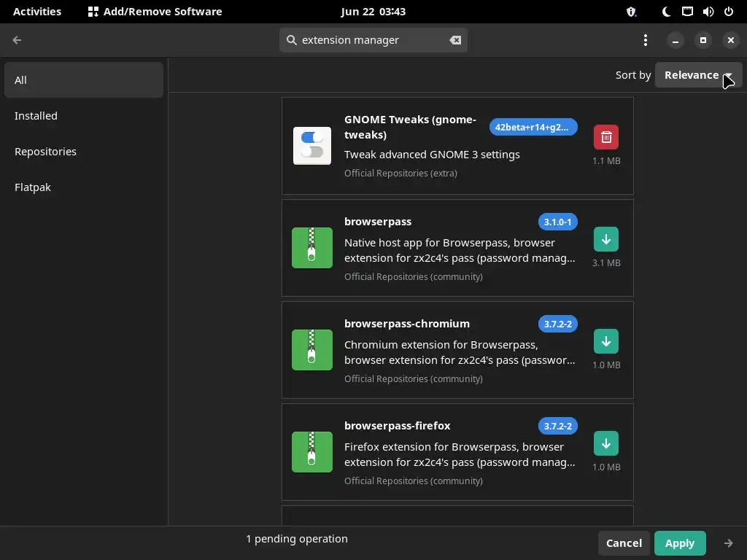Click 'Tweak advanced GNOME 3 settings' description
This screenshot has width=747, height=560.
pyautogui.click(x=432, y=155)
